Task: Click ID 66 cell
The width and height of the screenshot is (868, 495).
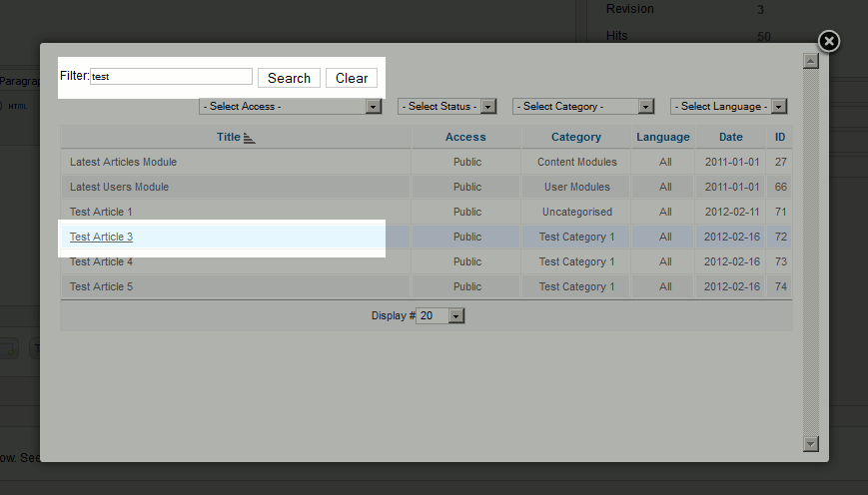Action: [x=780, y=187]
